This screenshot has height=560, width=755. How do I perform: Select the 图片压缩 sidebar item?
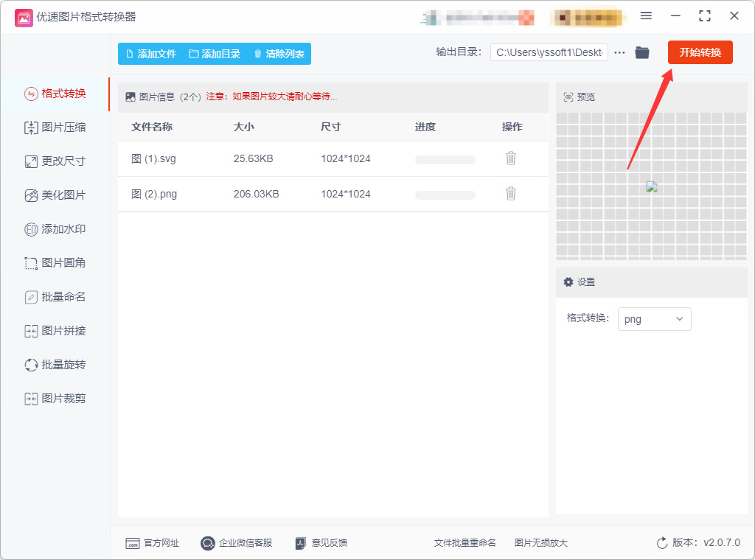click(x=55, y=127)
